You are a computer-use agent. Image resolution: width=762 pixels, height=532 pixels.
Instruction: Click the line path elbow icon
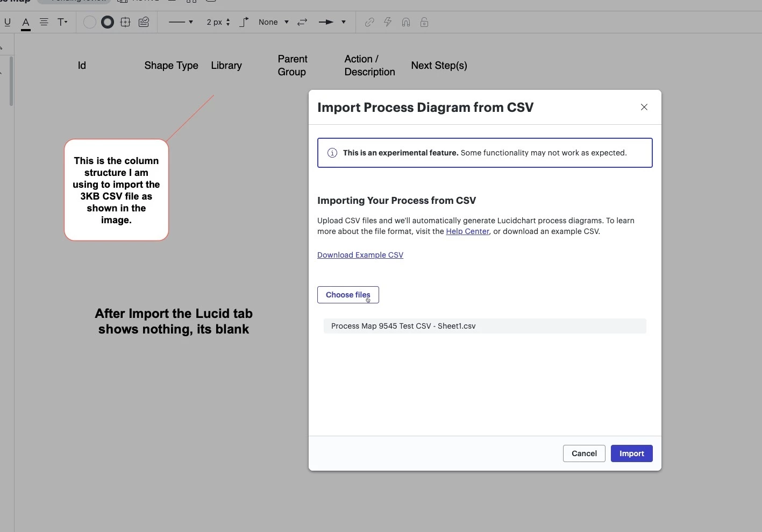click(x=244, y=22)
